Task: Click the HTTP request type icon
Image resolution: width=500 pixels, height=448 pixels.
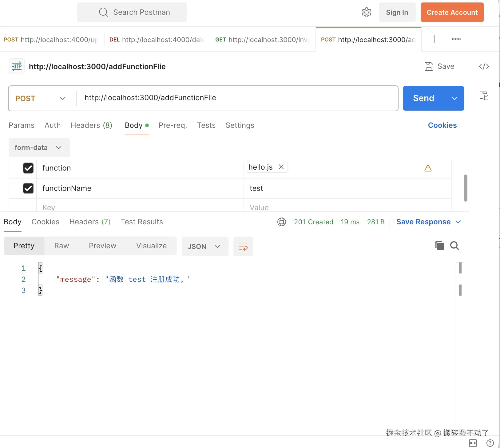Action: [17, 66]
